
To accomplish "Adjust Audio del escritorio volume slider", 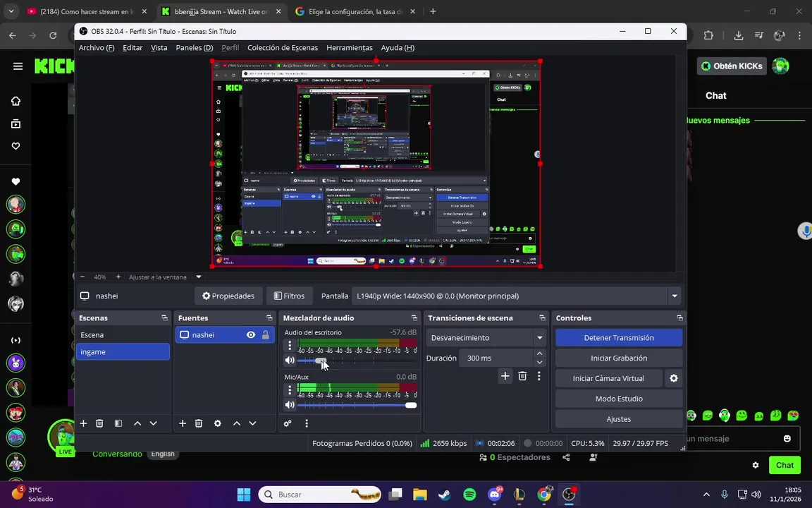I will [357, 361].
